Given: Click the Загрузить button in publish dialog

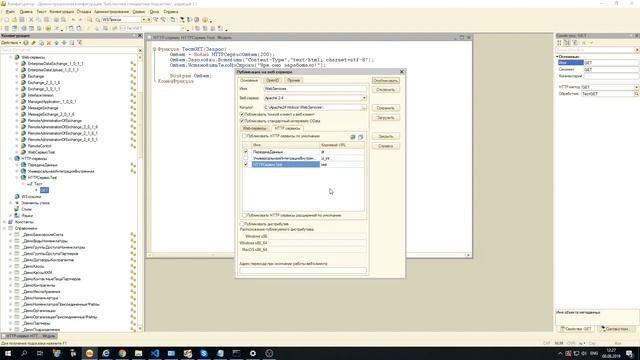Looking at the screenshot, I should 385,118.
